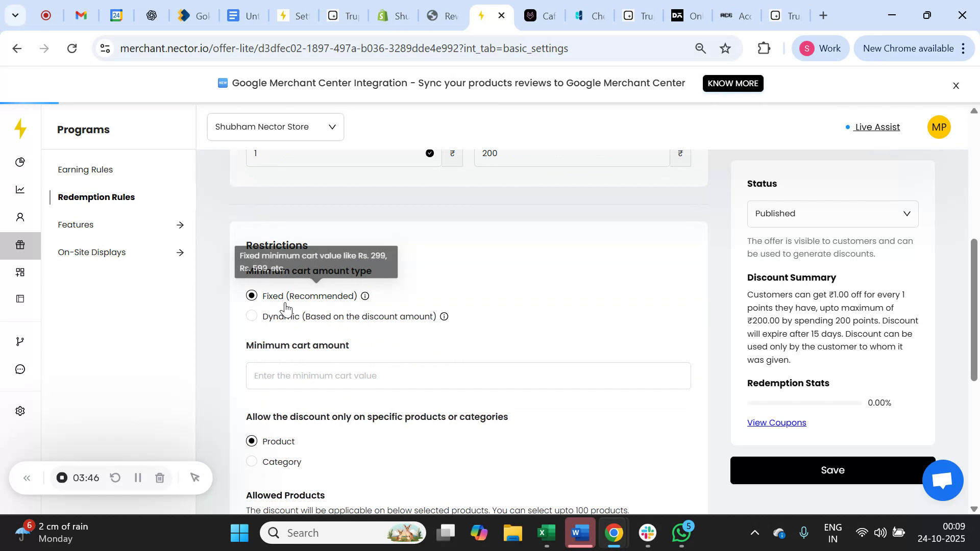This screenshot has width=980, height=551.
Task: Delete the current recording via trash icon
Action: (160, 478)
